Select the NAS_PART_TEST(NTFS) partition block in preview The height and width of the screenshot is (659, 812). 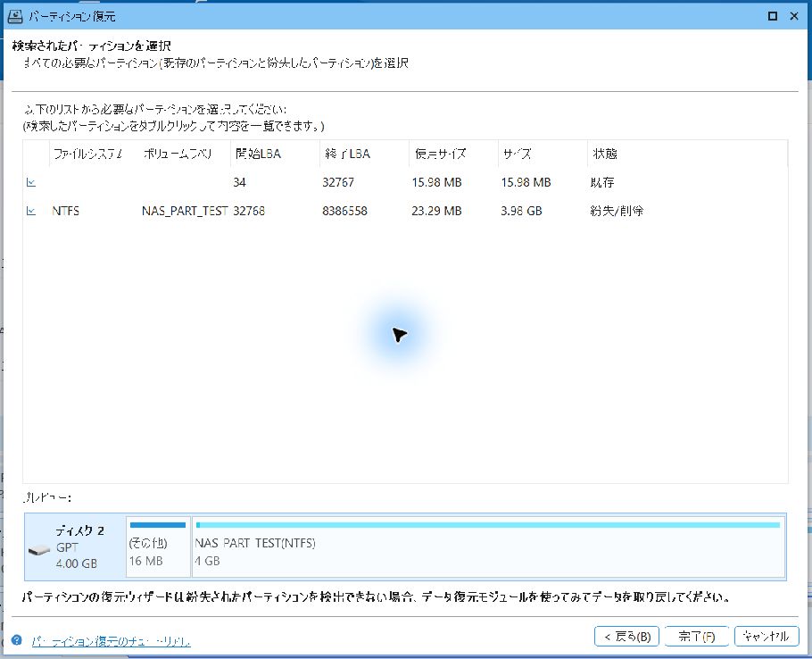488,546
